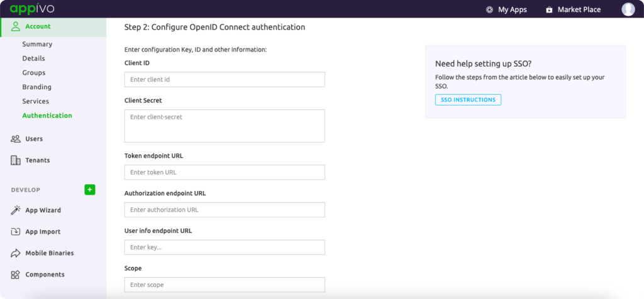Focus the Client ID input field

(225, 80)
